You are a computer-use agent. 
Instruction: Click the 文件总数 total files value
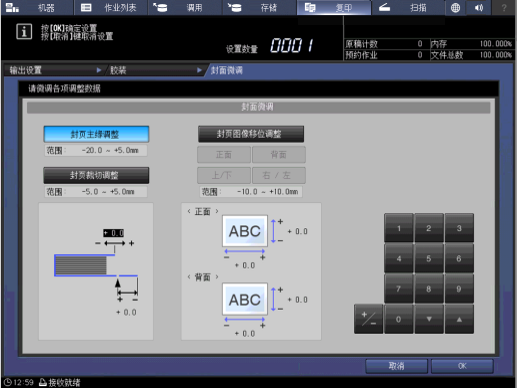[x=496, y=55]
